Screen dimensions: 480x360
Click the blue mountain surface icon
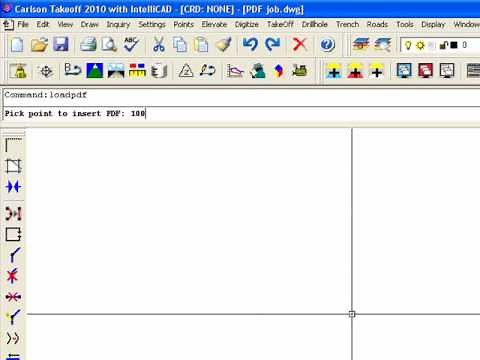(x=95, y=71)
